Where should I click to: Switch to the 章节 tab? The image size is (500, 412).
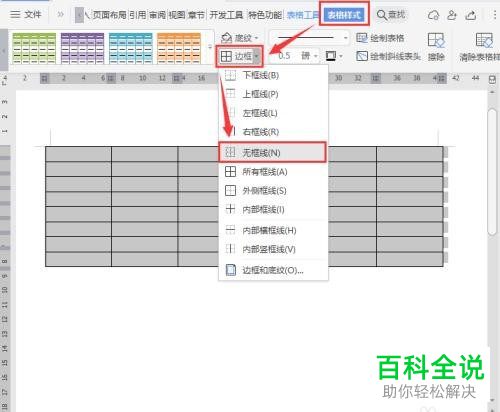[196, 15]
